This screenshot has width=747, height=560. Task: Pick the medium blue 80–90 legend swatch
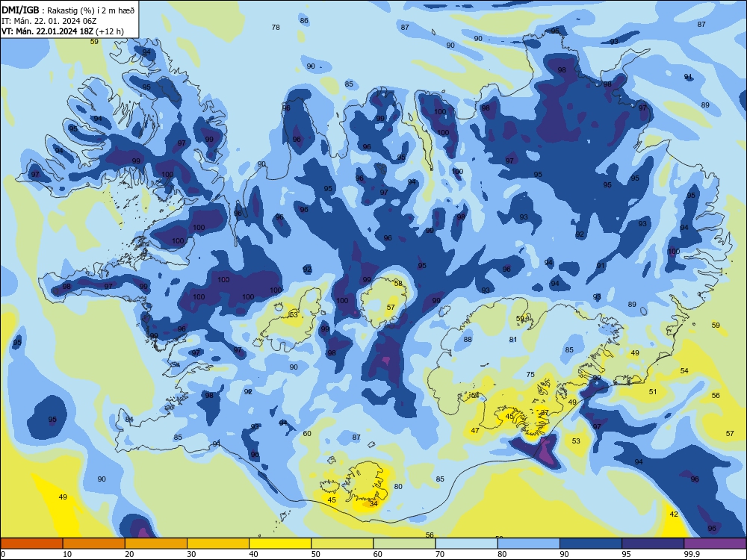pyautogui.click(x=529, y=544)
